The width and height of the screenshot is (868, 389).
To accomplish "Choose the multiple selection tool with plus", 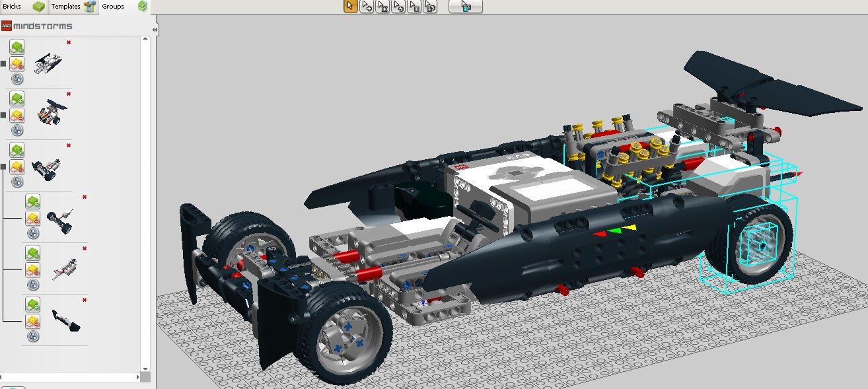I will tap(367, 7).
